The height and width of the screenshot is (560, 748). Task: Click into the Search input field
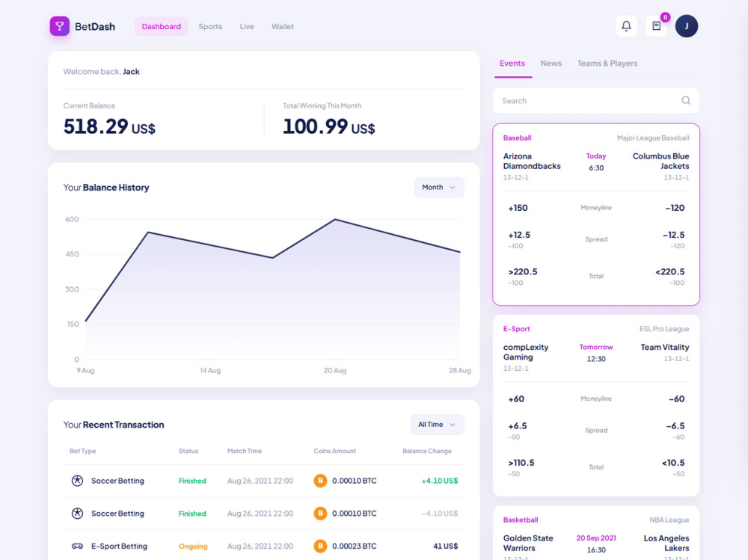click(596, 101)
